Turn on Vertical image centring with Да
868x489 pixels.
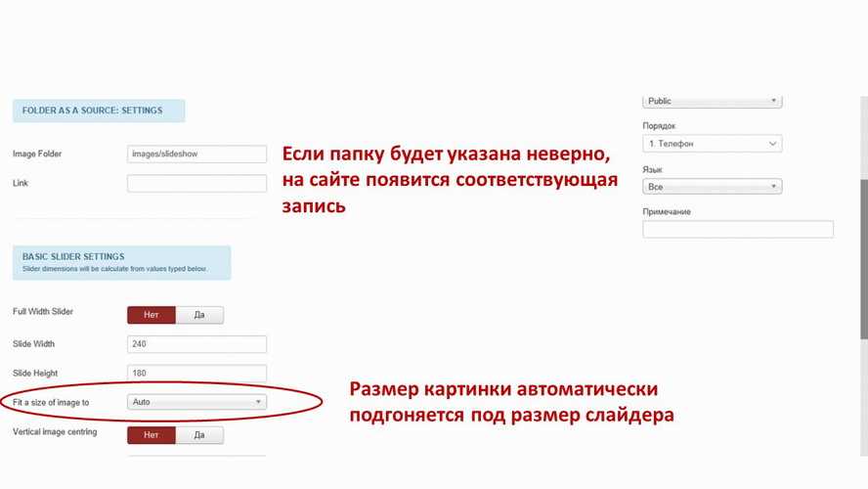pyautogui.click(x=199, y=435)
